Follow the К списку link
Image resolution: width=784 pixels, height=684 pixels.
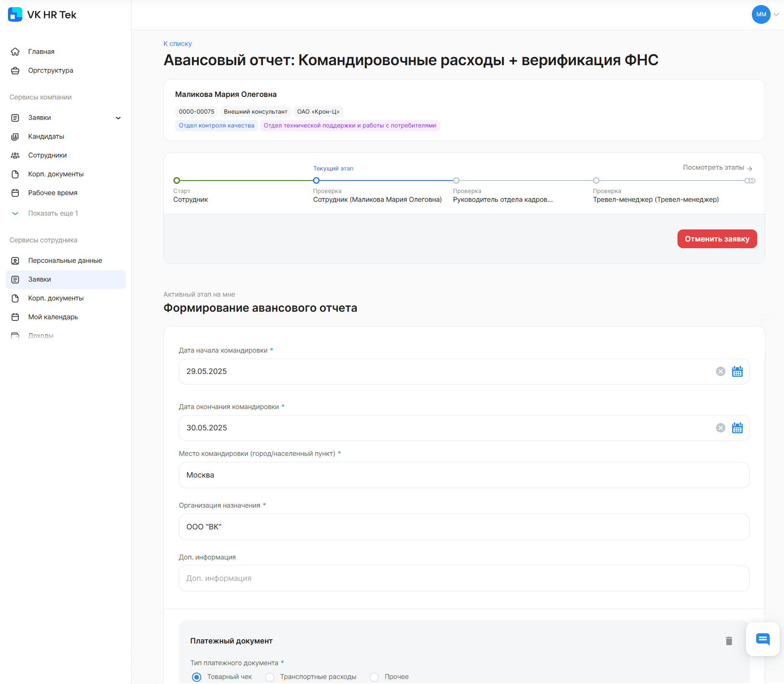[x=178, y=43]
